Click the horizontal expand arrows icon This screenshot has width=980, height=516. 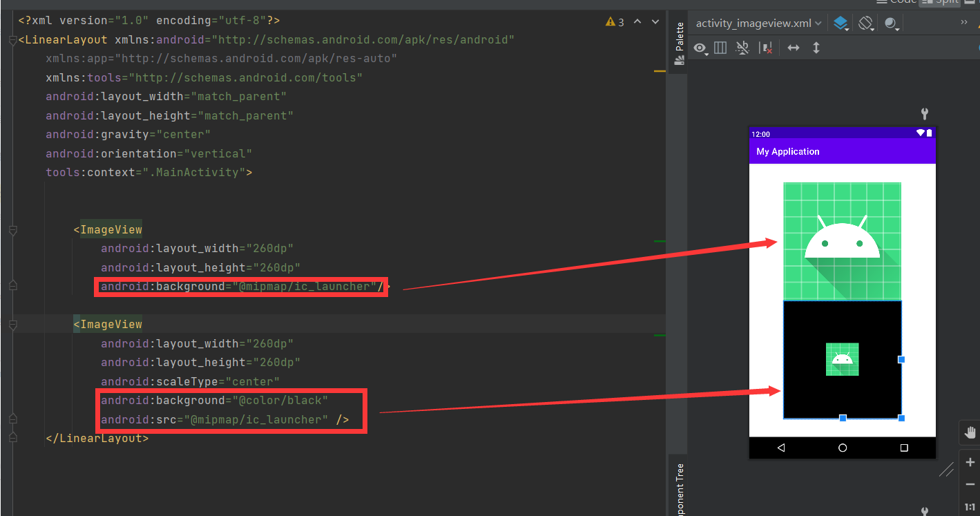click(794, 48)
